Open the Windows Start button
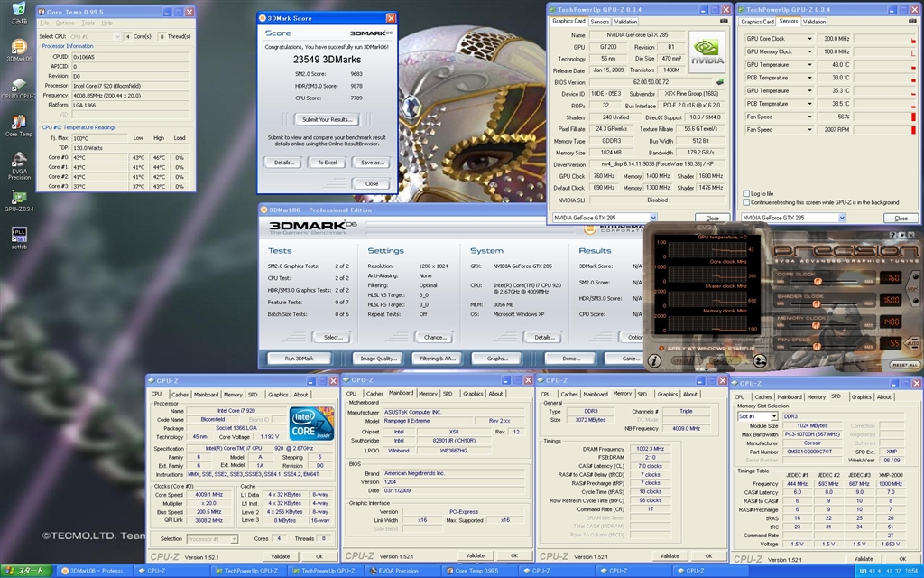Image resolution: width=924 pixels, height=578 pixels. 26,571
